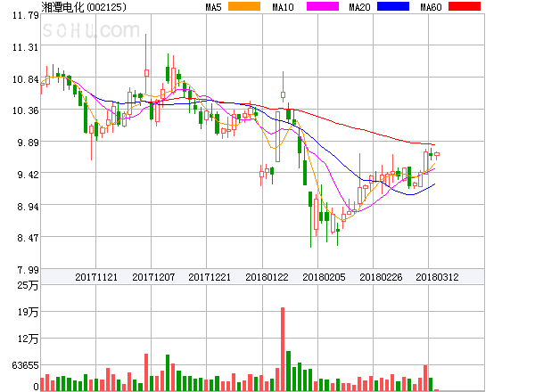
Task: Click the 19万 volume axis label
Action: pyautogui.click(x=28, y=312)
